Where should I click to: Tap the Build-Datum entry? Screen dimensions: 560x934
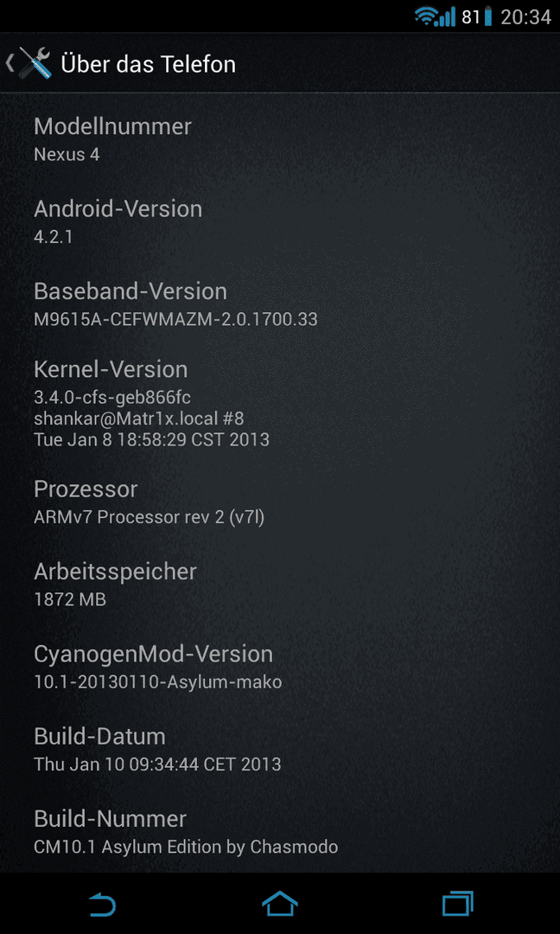pos(280,749)
